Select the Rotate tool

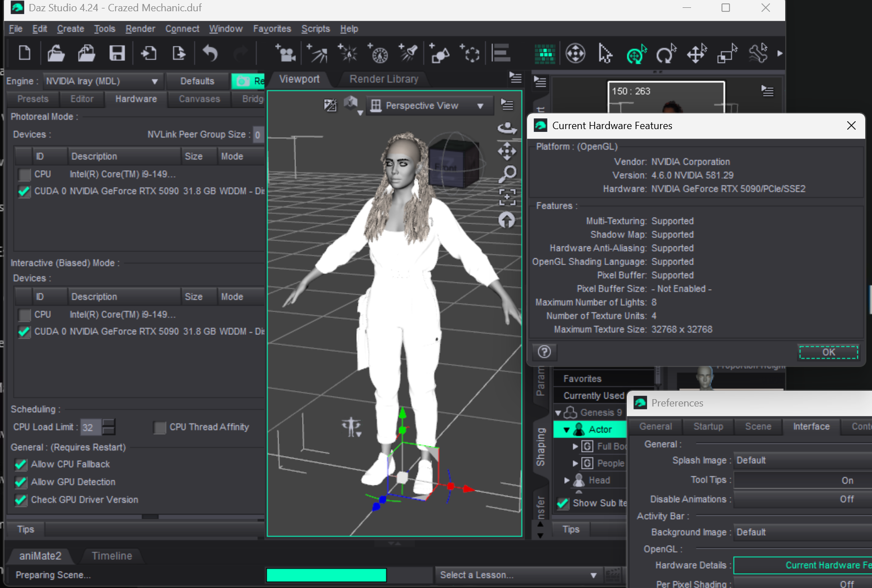[x=666, y=54]
